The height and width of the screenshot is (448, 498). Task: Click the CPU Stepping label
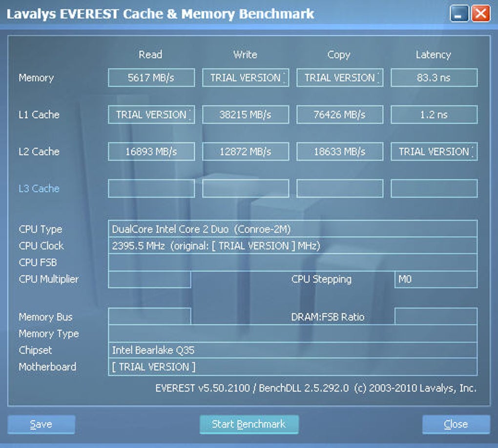(x=321, y=280)
